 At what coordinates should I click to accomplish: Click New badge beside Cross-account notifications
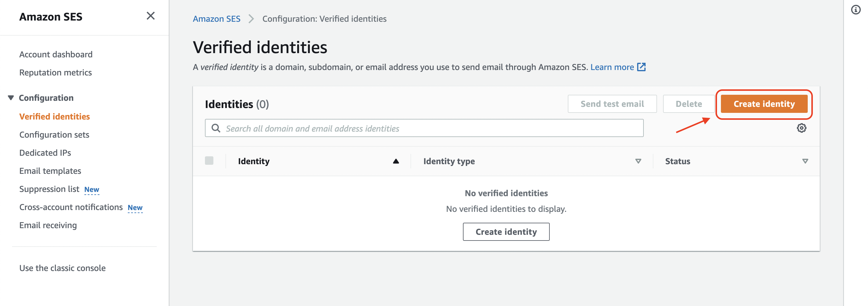135,208
